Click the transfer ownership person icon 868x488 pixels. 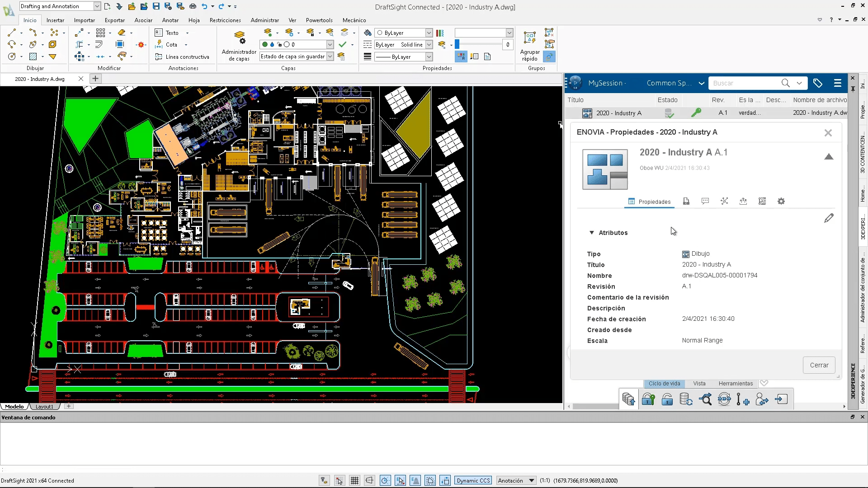pos(762,399)
